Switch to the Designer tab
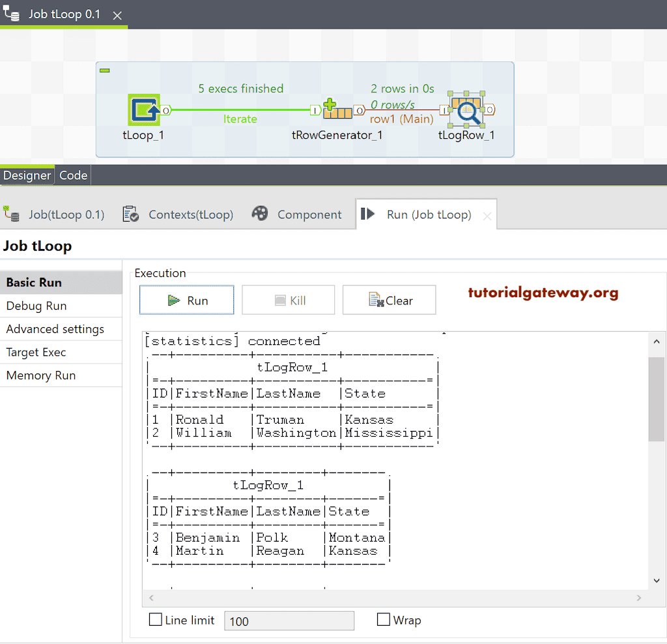 click(27, 175)
